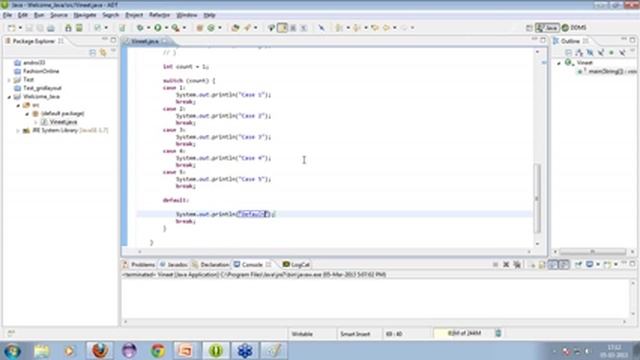This screenshot has height=360, width=640.
Task: Click the 'int count = 1;' line
Action: [x=186, y=67]
